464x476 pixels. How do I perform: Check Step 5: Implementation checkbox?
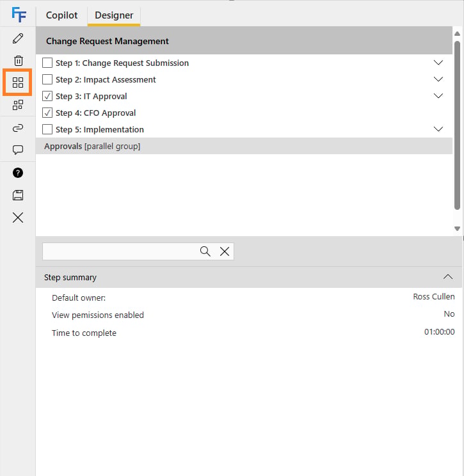[x=47, y=129]
